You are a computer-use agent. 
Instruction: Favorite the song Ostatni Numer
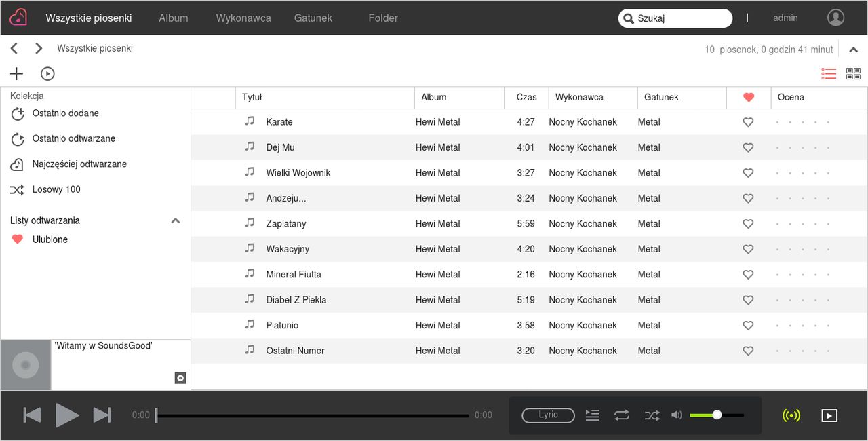(x=748, y=351)
